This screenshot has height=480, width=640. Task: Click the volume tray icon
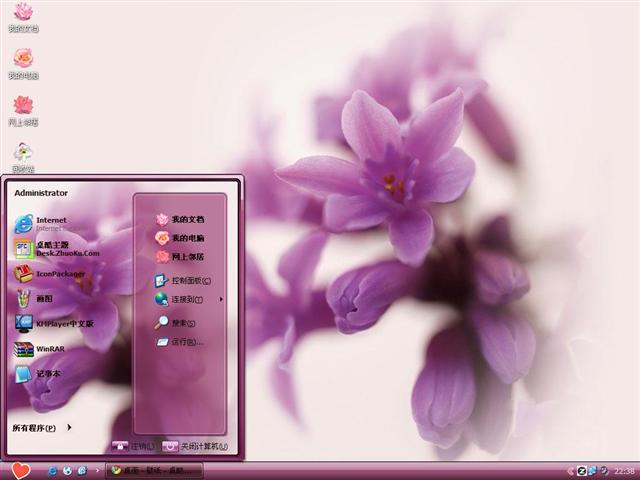(x=603, y=471)
